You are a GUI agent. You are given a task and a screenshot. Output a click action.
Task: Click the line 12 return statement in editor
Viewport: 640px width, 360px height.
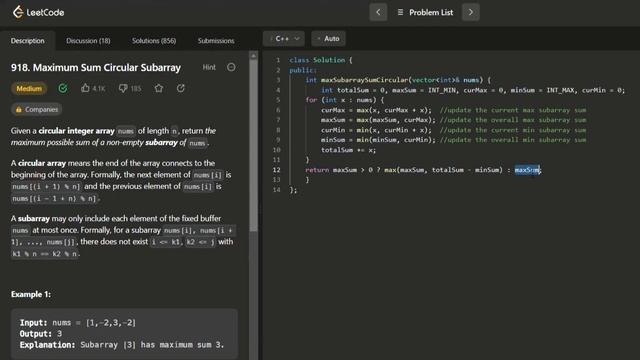click(x=423, y=170)
